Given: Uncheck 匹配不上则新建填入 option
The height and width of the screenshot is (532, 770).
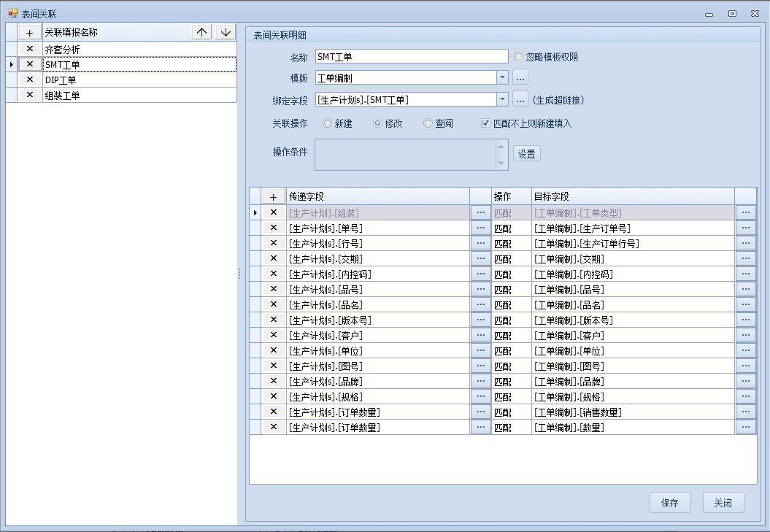Looking at the screenshot, I should tap(486, 123).
